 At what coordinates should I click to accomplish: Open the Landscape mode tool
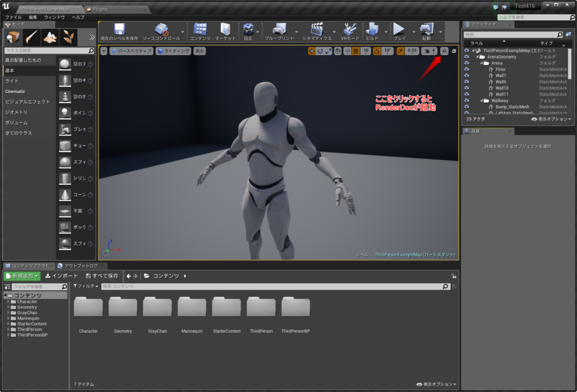point(50,37)
